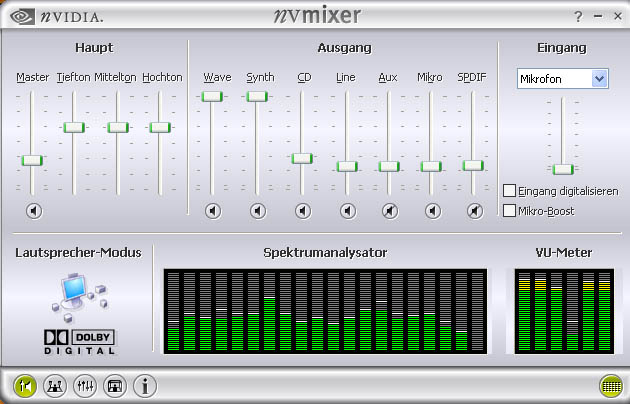Click the Line volume slider handle
Image resolution: width=630 pixels, height=404 pixels.
pyautogui.click(x=347, y=166)
